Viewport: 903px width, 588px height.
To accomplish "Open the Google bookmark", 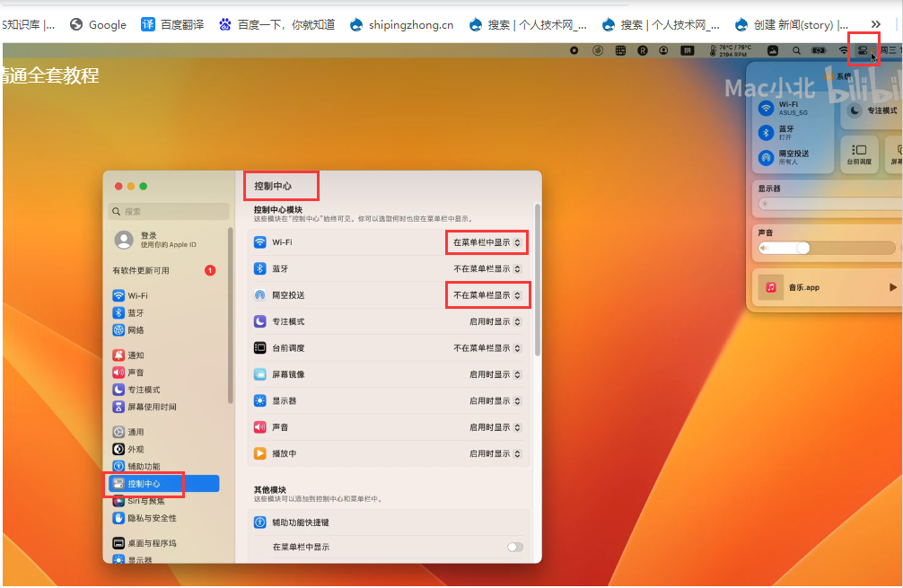I will pos(98,25).
